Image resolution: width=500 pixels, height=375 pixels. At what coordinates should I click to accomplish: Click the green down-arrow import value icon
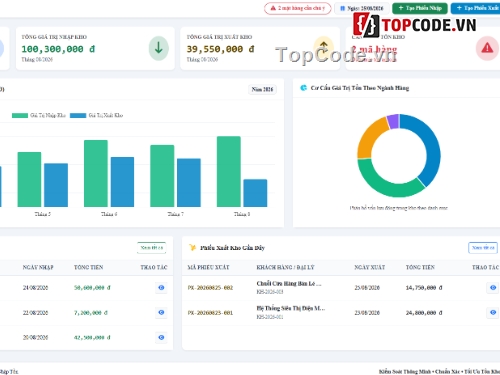[x=159, y=48]
